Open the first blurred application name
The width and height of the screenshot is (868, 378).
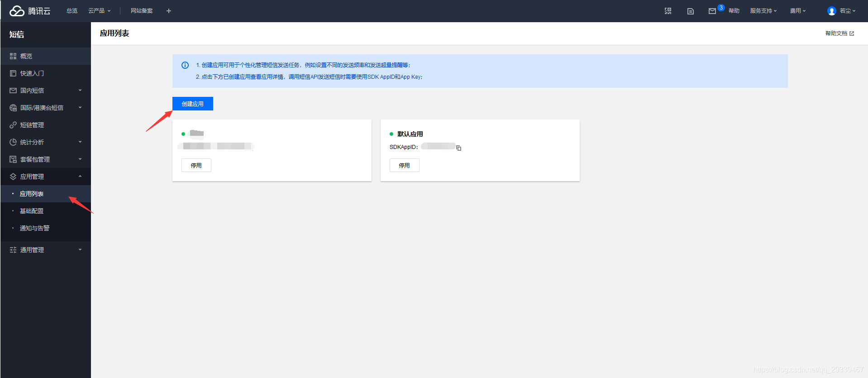click(x=197, y=133)
